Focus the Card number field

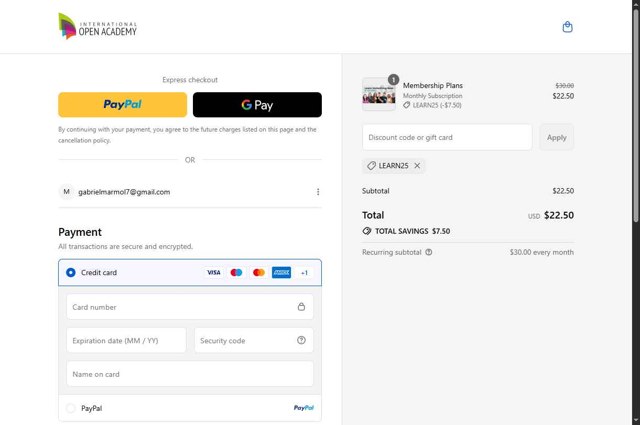(190, 307)
